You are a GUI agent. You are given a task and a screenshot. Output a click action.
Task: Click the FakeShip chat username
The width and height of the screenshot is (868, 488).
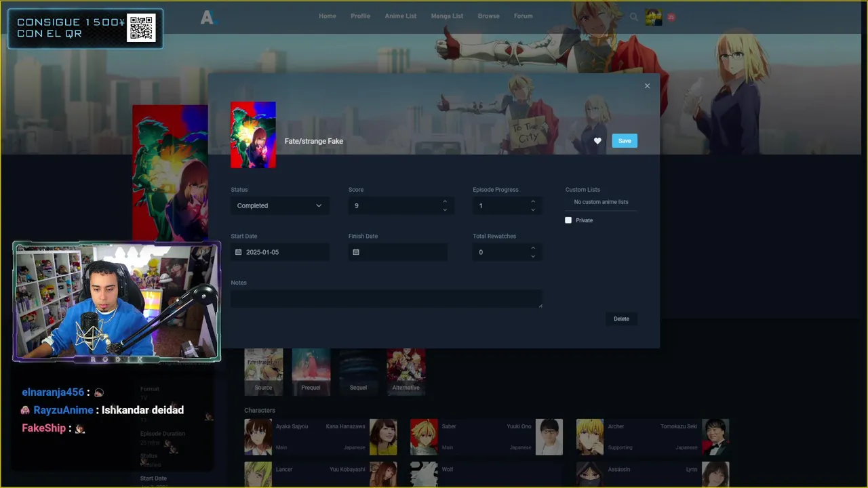click(x=44, y=428)
